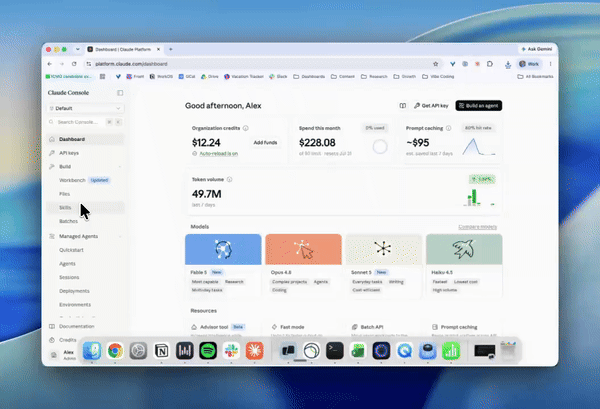Click the Dashboard home icon in sidebar
The width and height of the screenshot is (600, 409).
52,139
